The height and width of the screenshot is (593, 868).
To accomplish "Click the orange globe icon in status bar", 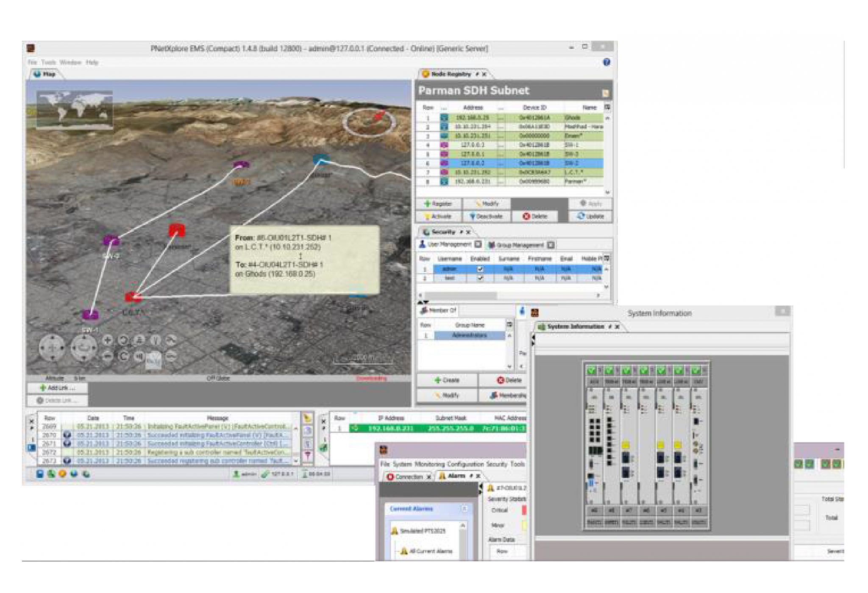I will 63,474.
